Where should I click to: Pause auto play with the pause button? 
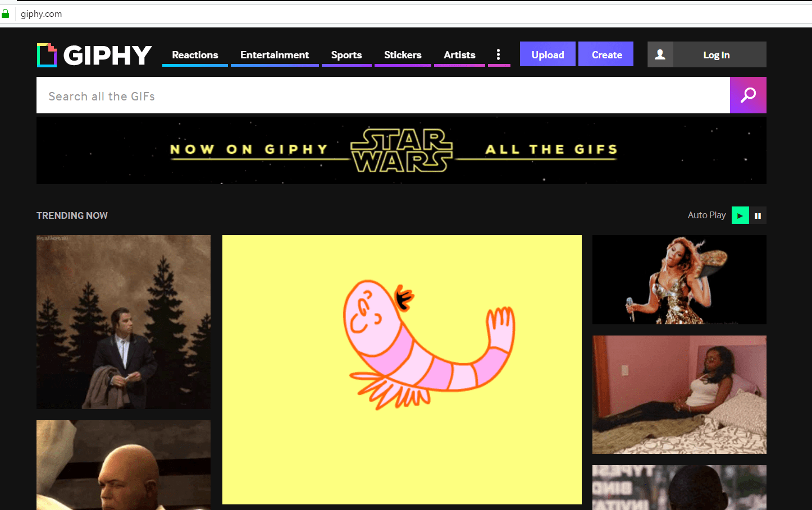tap(758, 215)
